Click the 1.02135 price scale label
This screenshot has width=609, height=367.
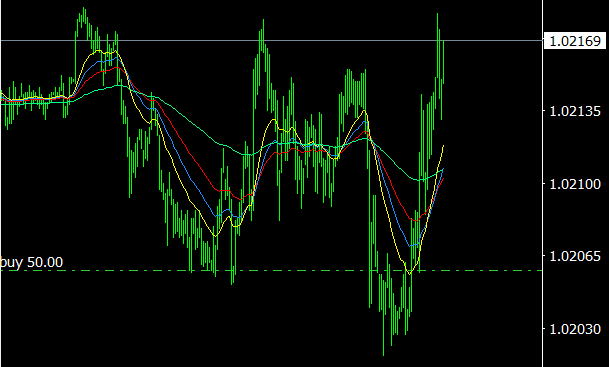(575, 112)
